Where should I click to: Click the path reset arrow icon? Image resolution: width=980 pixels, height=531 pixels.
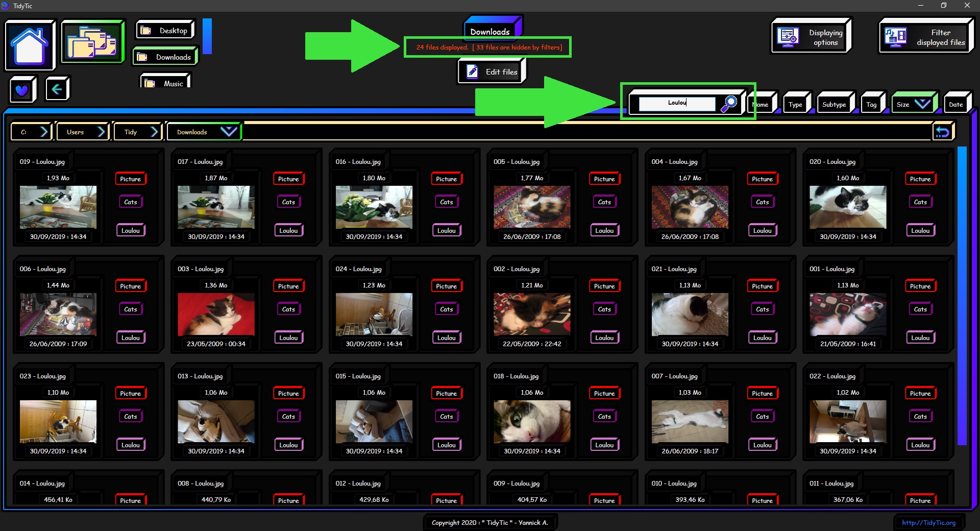943,132
